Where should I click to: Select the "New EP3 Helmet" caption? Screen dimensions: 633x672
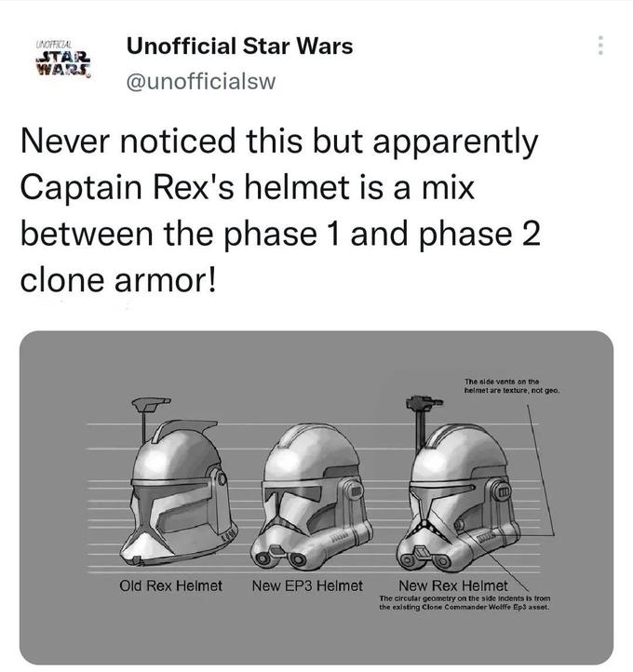[x=306, y=585]
